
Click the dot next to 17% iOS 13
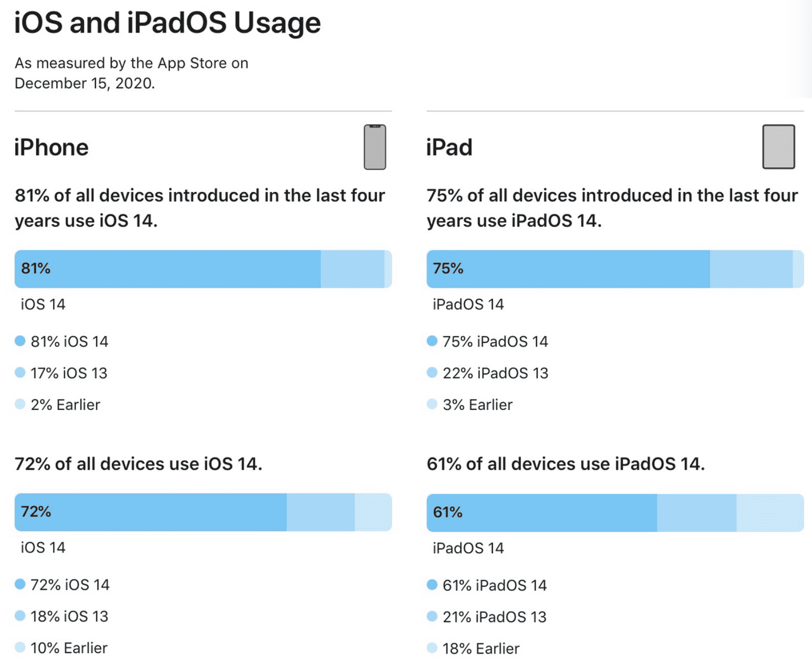pos(20,372)
